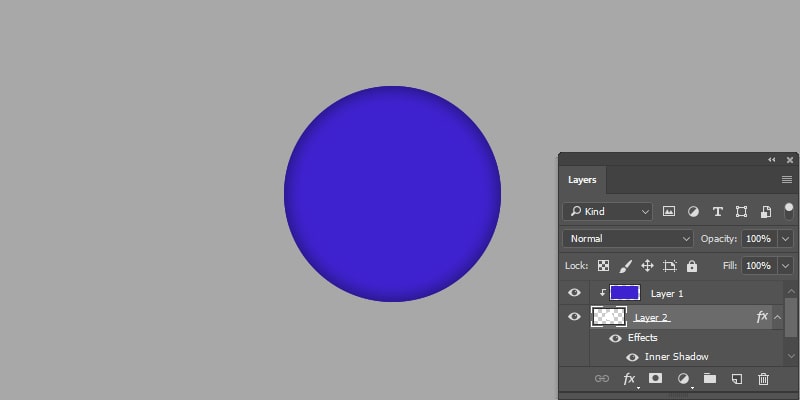
Task: Create a new group folder
Action: pos(710,378)
